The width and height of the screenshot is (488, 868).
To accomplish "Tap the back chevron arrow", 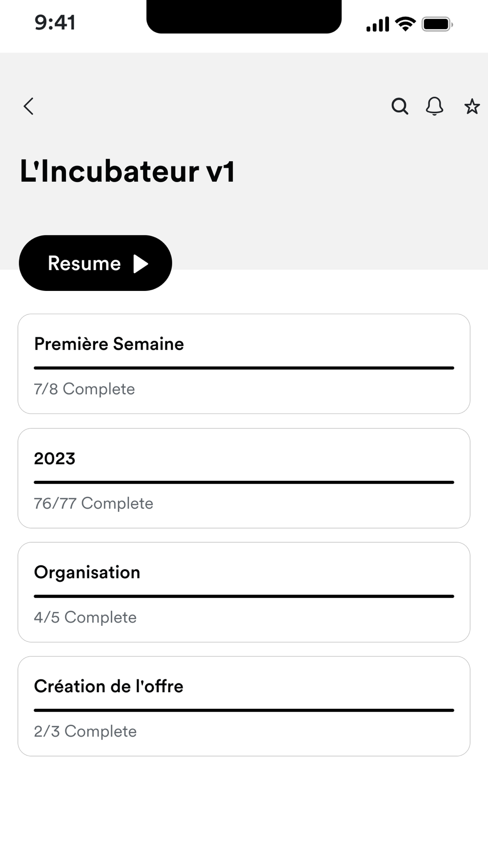I will (29, 106).
